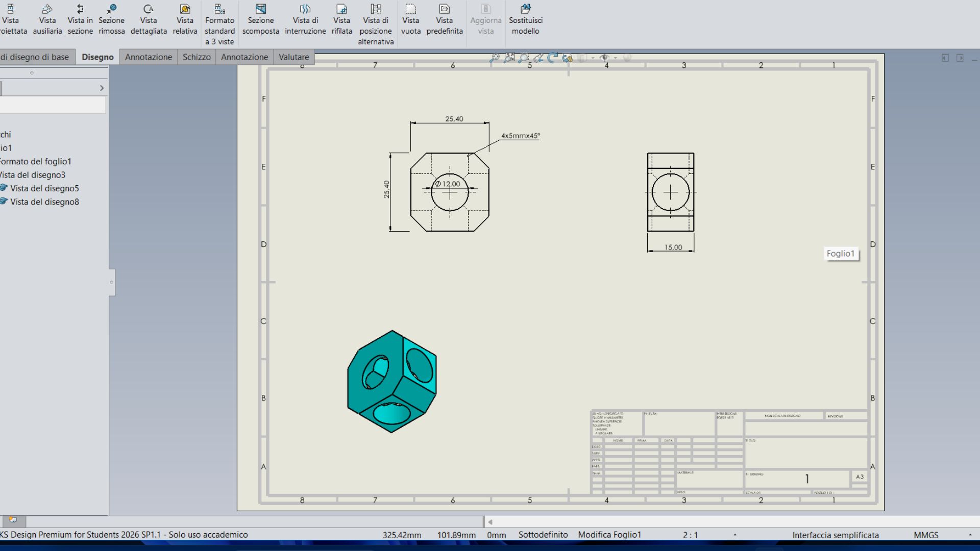Viewport: 980px width, 551px height.
Task: Click Zoom to fit icon
Action: (x=509, y=58)
